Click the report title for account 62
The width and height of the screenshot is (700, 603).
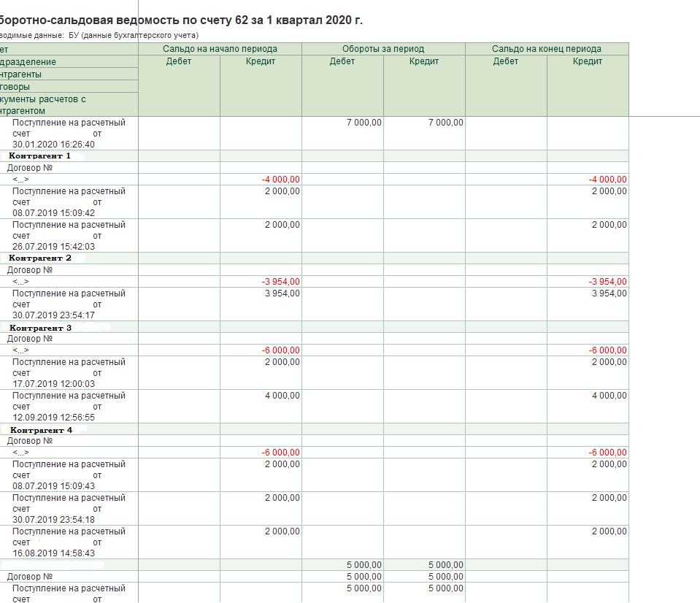point(181,20)
